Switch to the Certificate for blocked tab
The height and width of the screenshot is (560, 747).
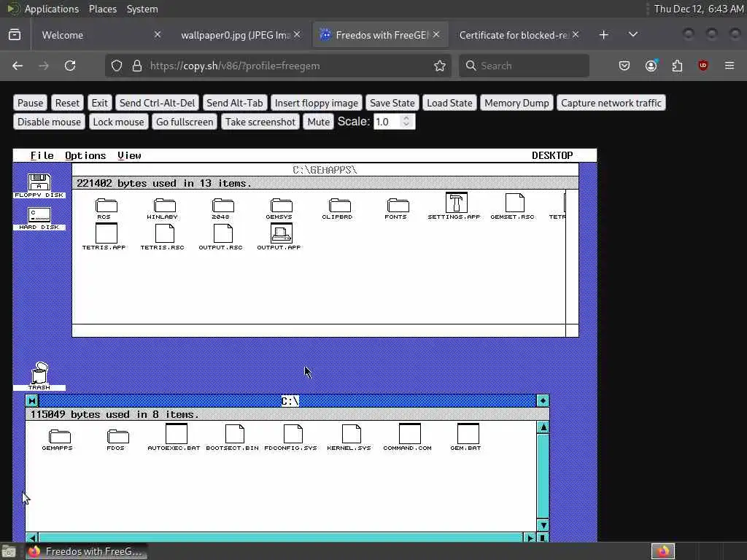517,35
